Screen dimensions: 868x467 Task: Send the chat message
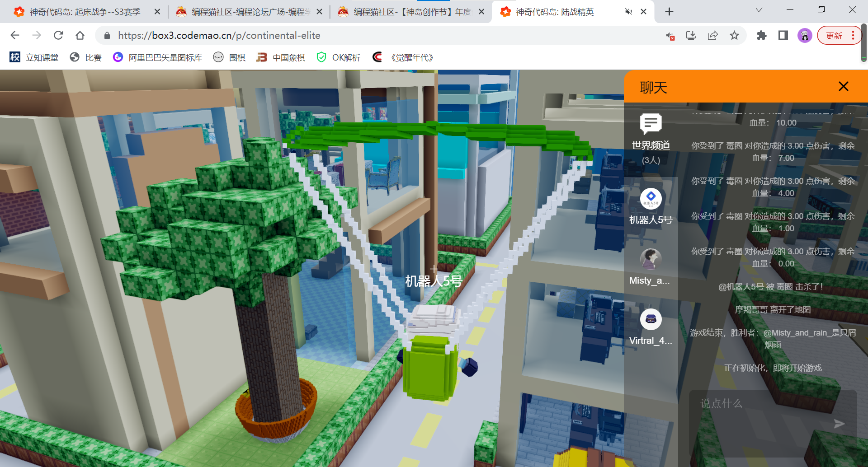click(839, 424)
